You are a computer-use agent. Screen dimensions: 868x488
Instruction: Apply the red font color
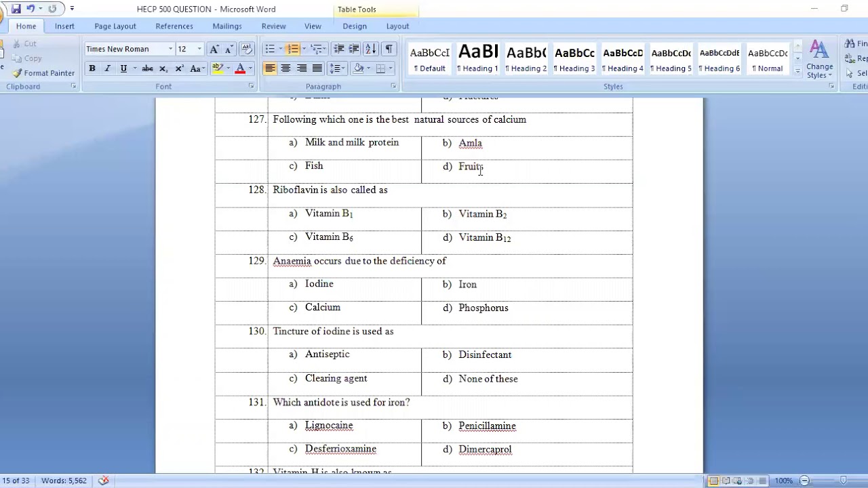pos(240,68)
